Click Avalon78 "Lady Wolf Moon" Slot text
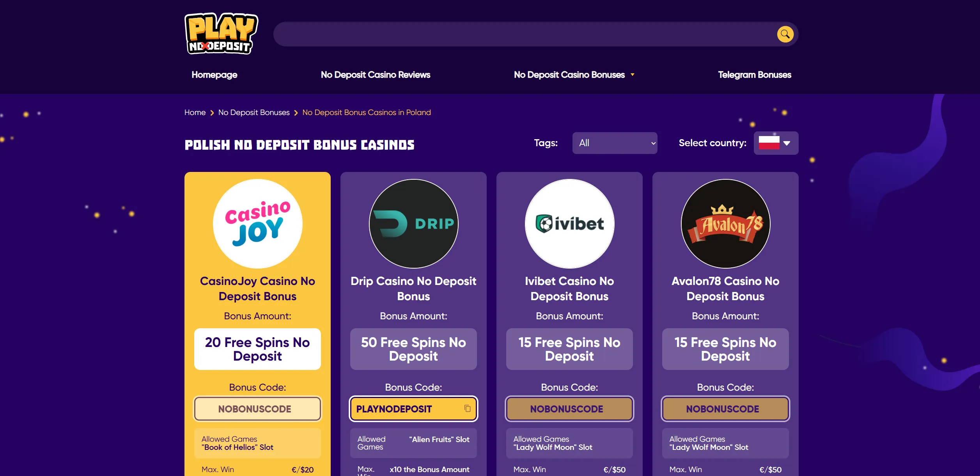Screen dimensions: 980x476 (709, 448)
